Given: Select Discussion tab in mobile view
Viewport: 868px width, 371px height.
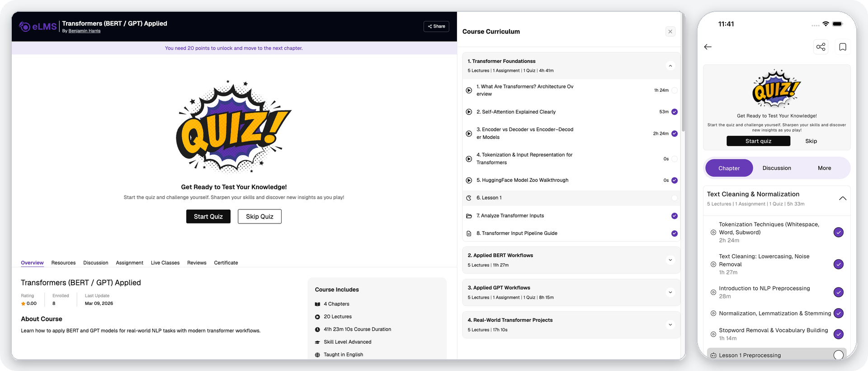Looking at the screenshot, I should click(x=777, y=168).
